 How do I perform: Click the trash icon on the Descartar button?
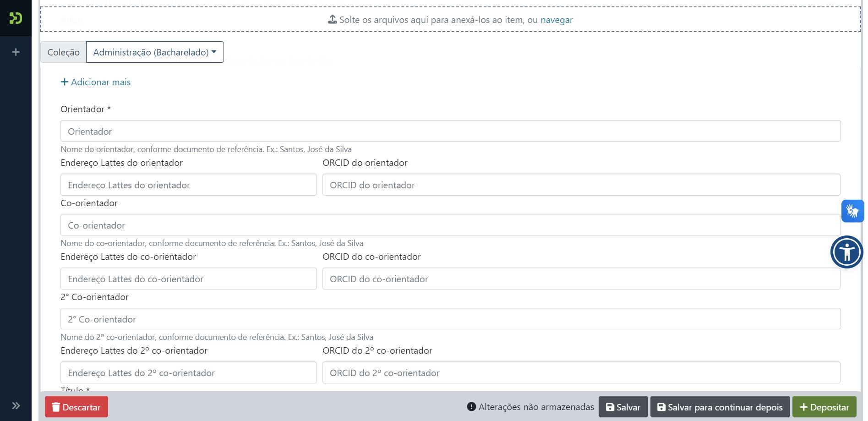coord(56,407)
